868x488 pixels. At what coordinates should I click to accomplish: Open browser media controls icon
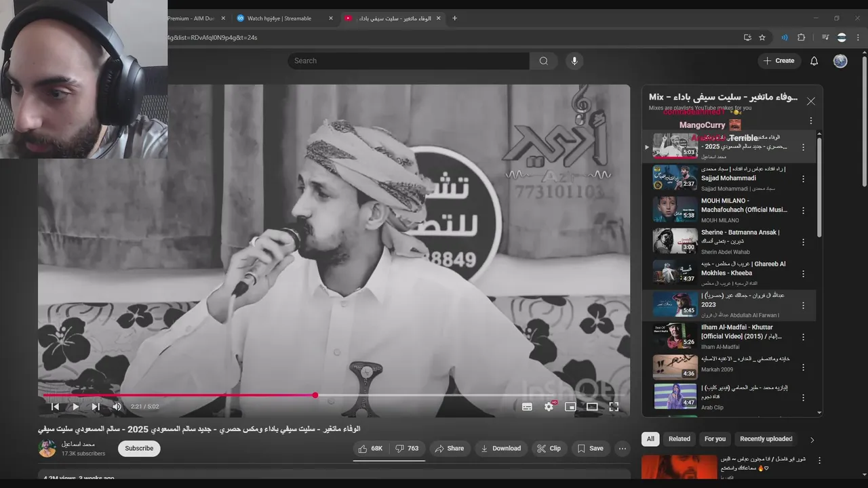(x=825, y=37)
